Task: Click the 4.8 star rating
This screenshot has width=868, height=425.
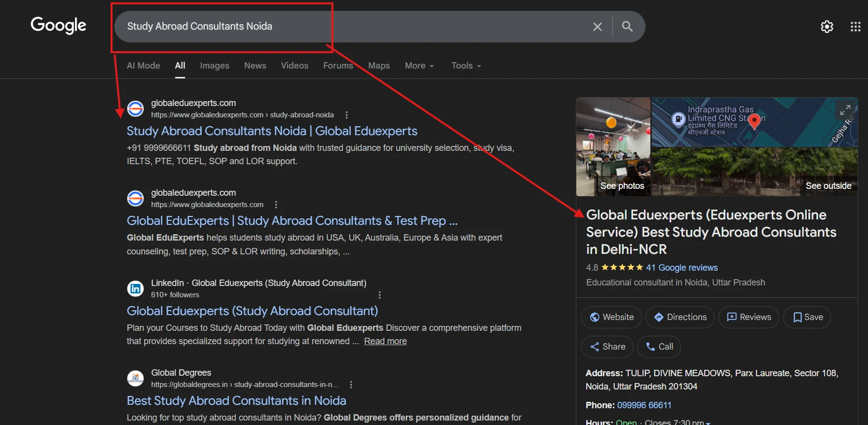Action: click(615, 268)
